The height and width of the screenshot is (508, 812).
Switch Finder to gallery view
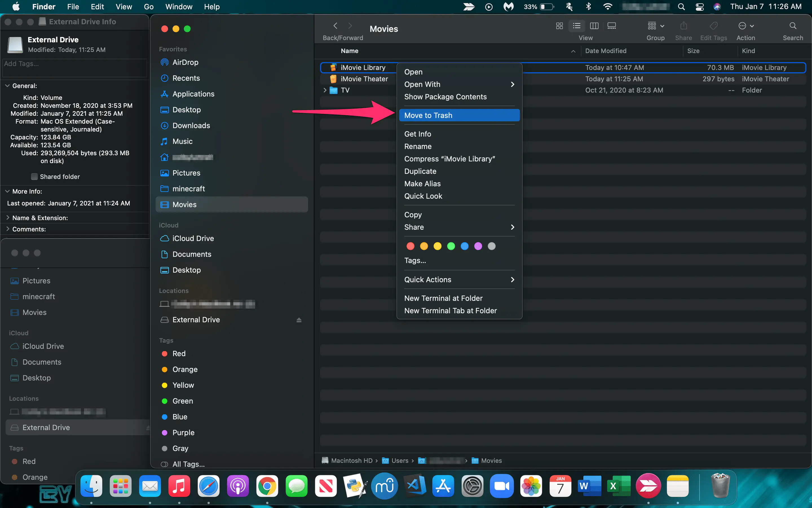pyautogui.click(x=611, y=26)
